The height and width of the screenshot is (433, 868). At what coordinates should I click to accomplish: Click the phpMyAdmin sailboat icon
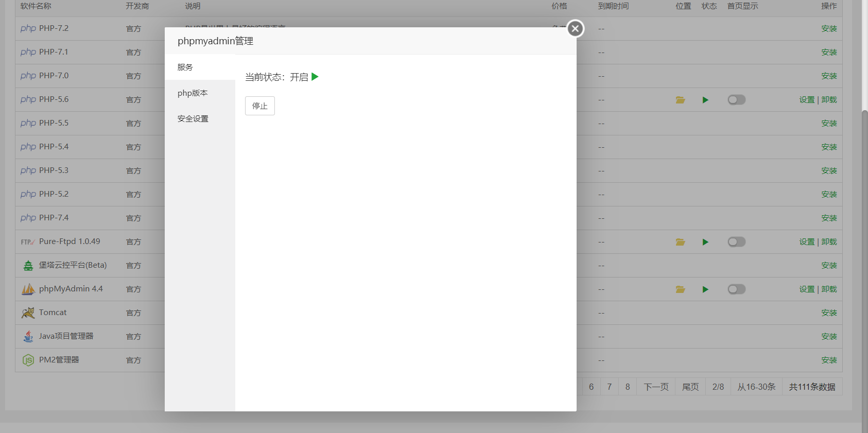28,289
